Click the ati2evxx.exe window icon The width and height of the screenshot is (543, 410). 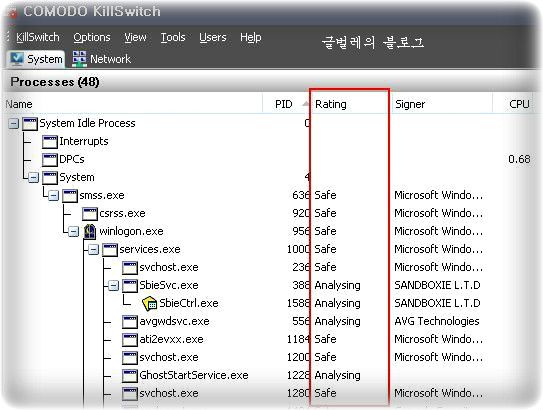130,339
